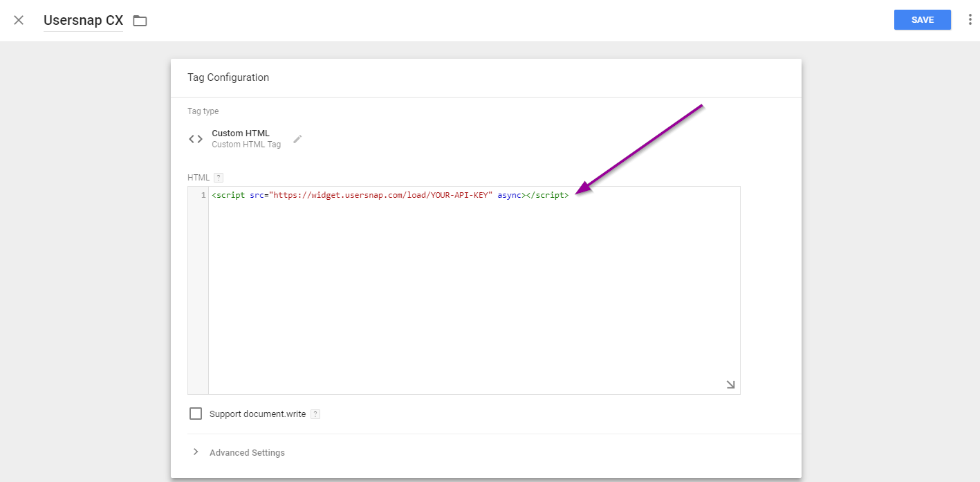This screenshot has height=482, width=980.
Task: Click the Tag type label
Action: tap(203, 111)
